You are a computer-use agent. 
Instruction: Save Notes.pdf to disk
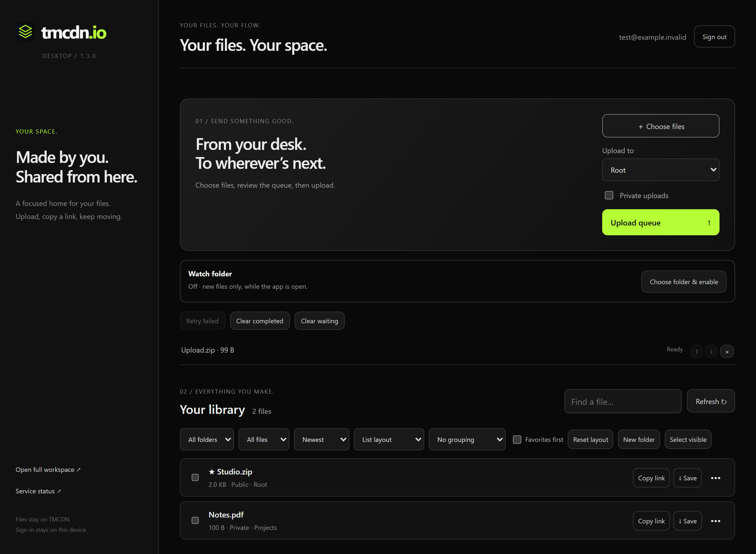point(687,521)
